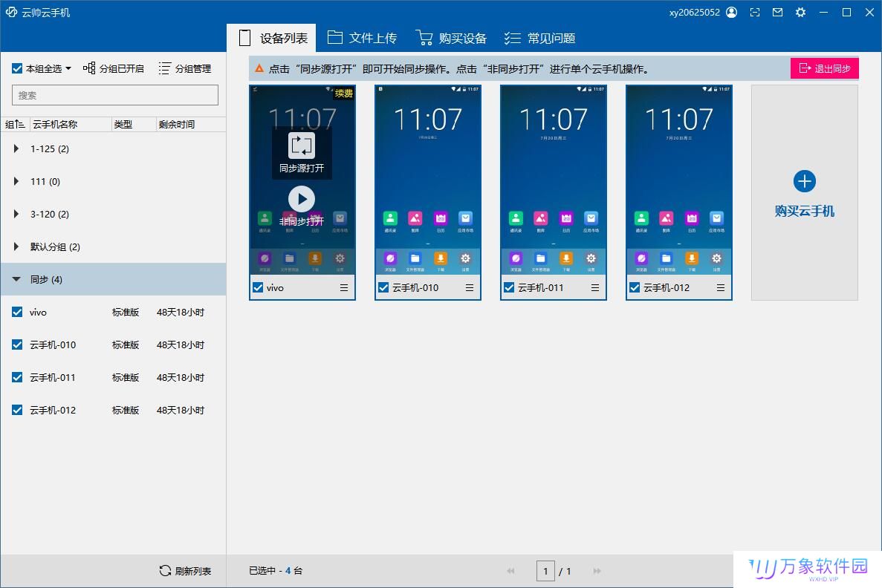Image resolution: width=882 pixels, height=588 pixels.
Task: Click into the 搜索 search field
Action: point(114,95)
